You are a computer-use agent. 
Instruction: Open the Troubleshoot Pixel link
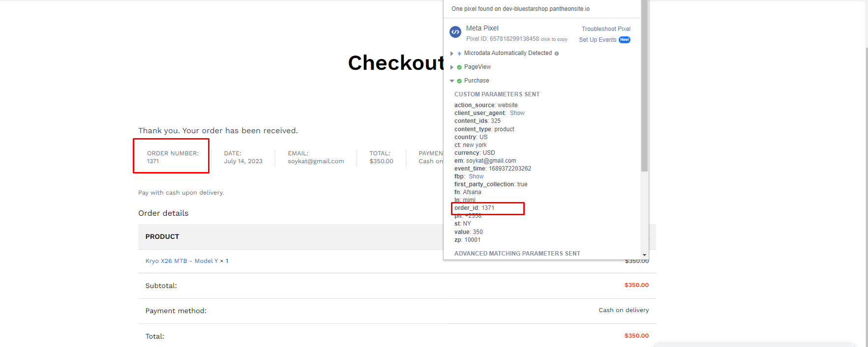[x=606, y=29]
